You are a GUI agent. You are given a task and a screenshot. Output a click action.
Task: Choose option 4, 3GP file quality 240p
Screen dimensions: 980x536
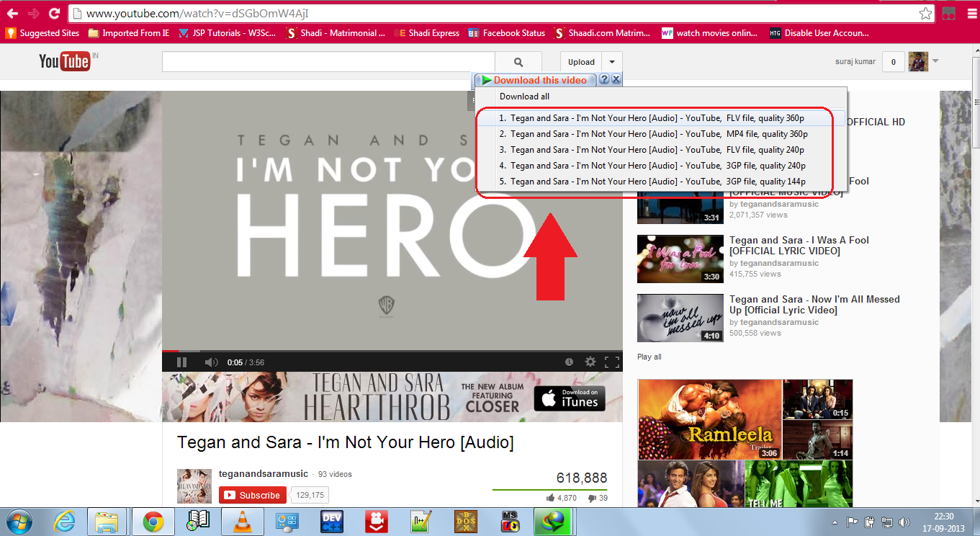[x=660, y=166]
